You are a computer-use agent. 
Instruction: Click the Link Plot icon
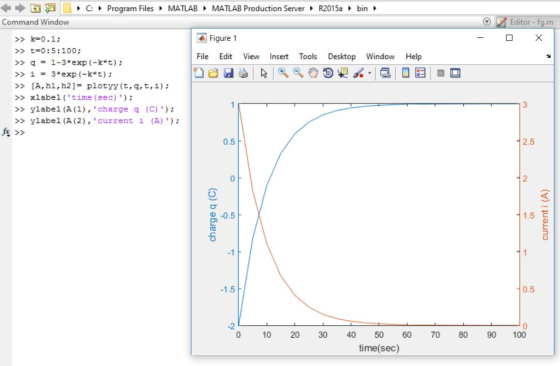click(385, 73)
